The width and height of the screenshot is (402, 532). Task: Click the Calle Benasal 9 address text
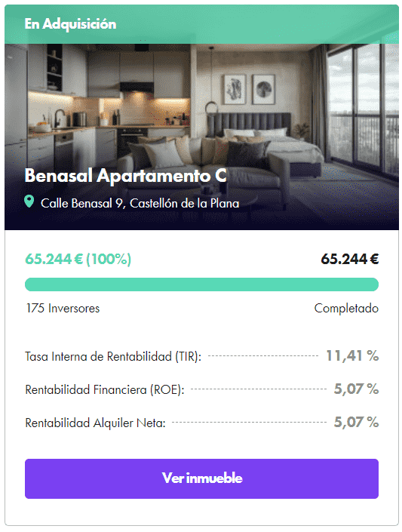pyautogui.click(x=140, y=203)
